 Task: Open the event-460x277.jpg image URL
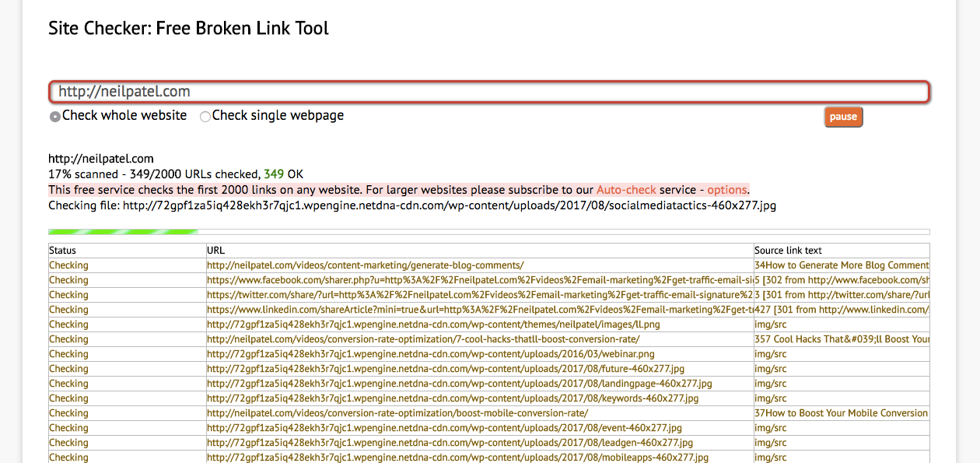click(444, 428)
